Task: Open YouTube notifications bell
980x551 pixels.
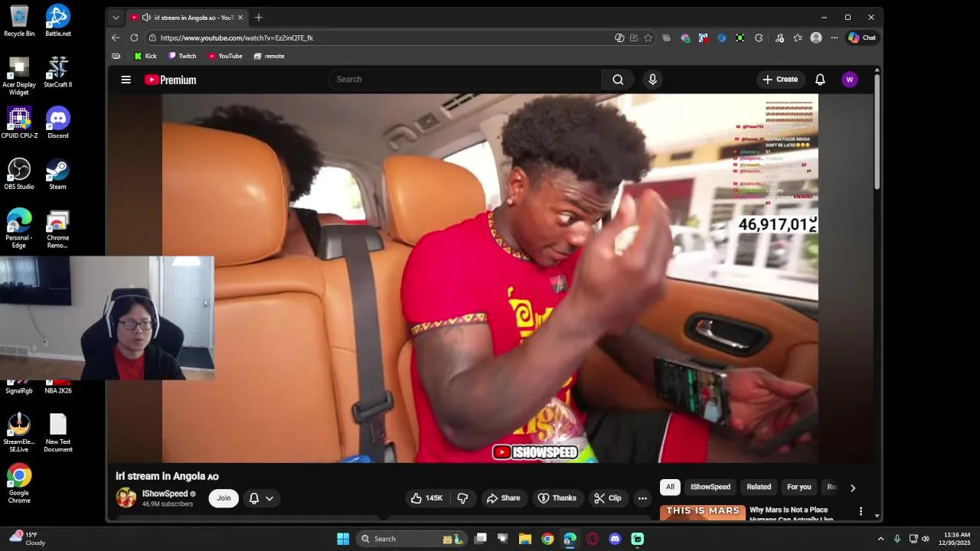Action: click(x=820, y=80)
